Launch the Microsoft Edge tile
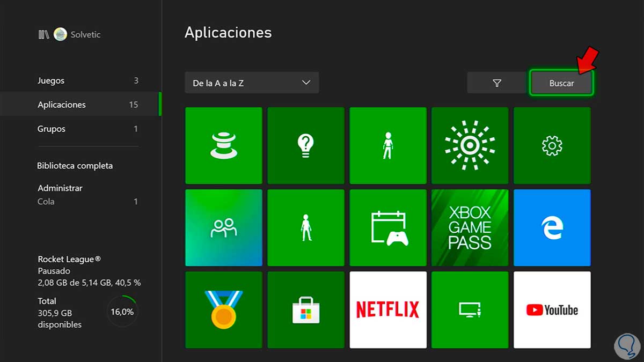Image resolution: width=644 pixels, height=362 pixels. (x=552, y=228)
